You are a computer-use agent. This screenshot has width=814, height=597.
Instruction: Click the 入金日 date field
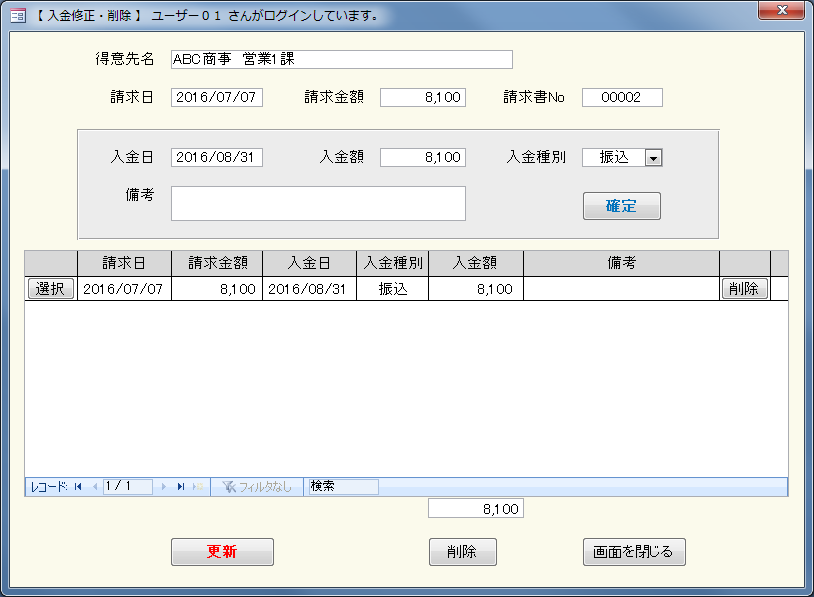coord(217,158)
